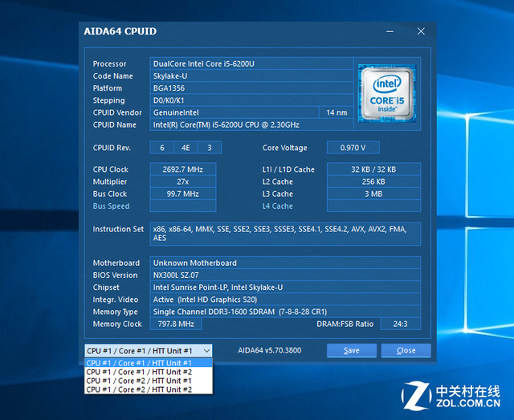Click the Intel Core i5 inside logo

(387, 94)
